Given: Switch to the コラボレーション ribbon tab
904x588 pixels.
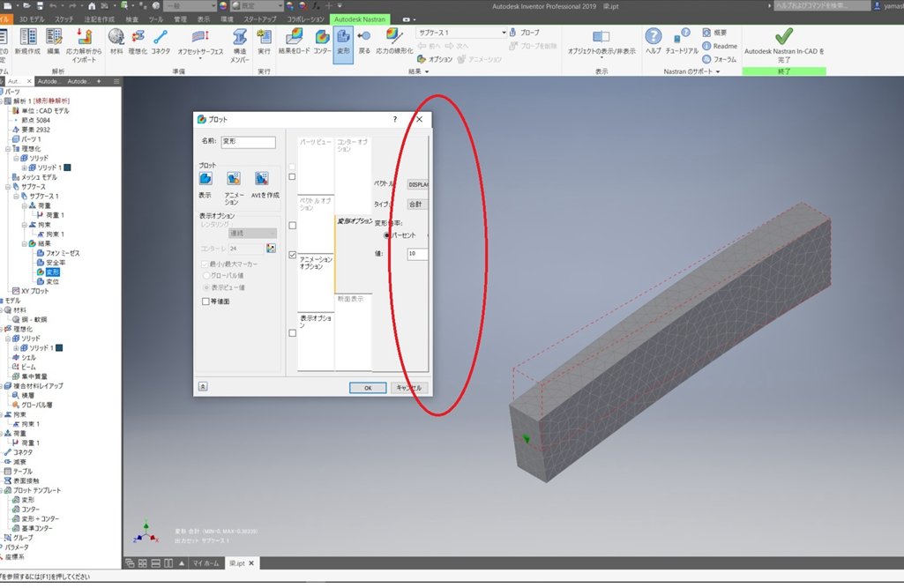Looking at the screenshot, I should (305, 19).
